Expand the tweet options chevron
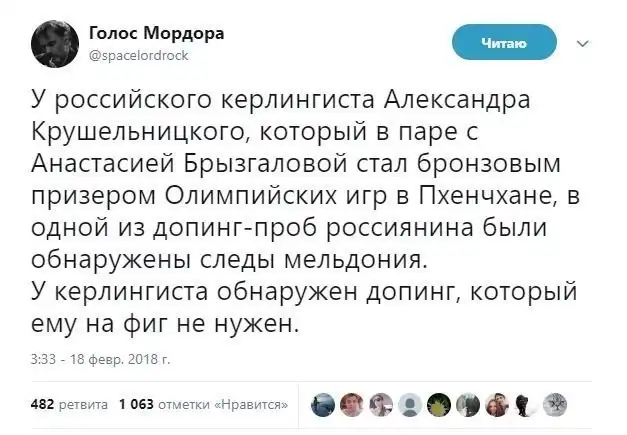The height and width of the screenshot is (435, 627). [585, 44]
